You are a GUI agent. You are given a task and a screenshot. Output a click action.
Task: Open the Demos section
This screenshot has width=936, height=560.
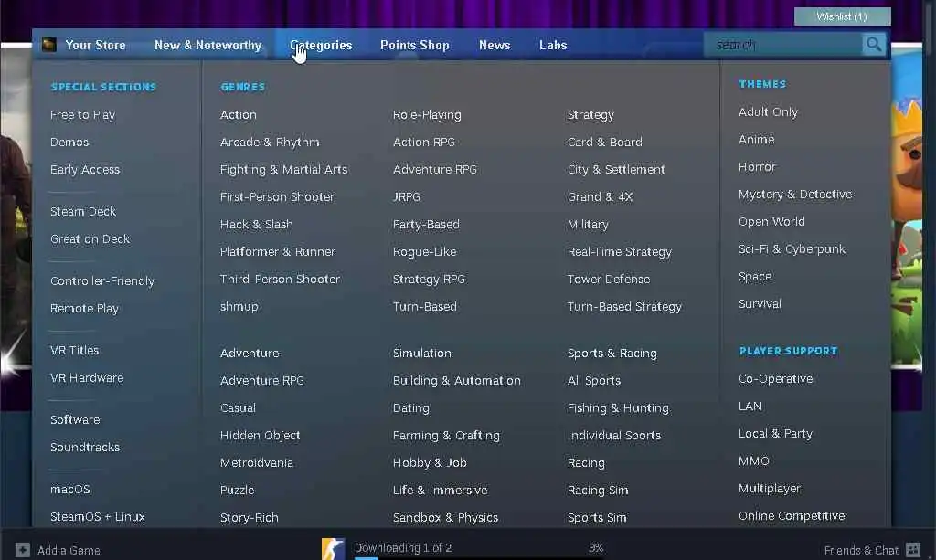69,142
